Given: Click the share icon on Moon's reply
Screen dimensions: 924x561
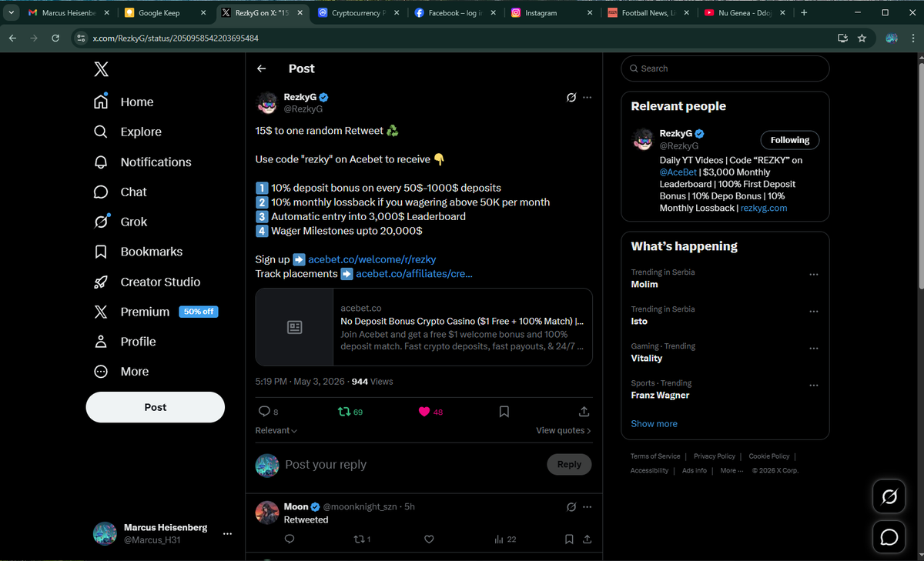Looking at the screenshot, I should pyautogui.click(x=587, y=539).
